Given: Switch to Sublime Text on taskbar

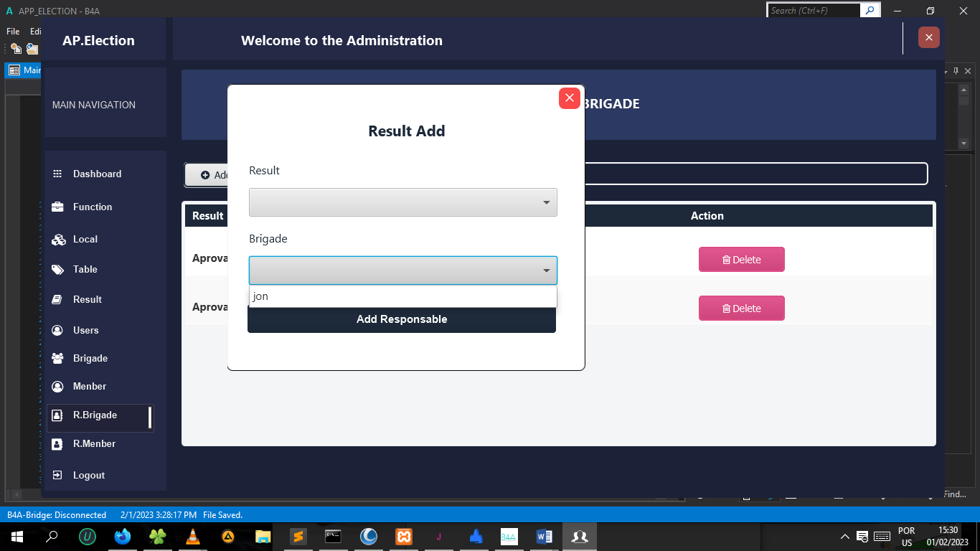Looking at the screenshot, I should [x=298, y=537].
